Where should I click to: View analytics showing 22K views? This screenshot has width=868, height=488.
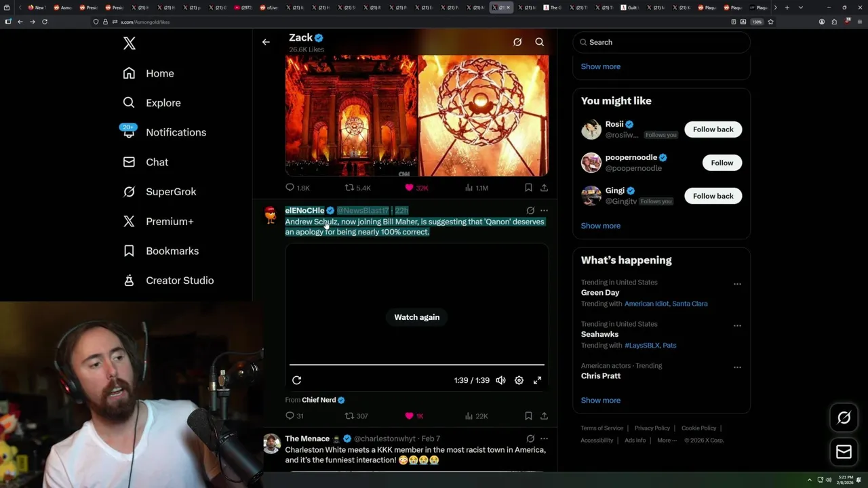[476, 416]
